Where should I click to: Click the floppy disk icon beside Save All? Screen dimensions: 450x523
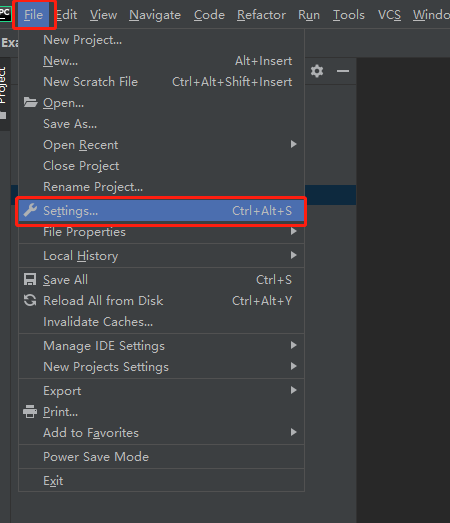pyautogui.click(x=30, y=280)
